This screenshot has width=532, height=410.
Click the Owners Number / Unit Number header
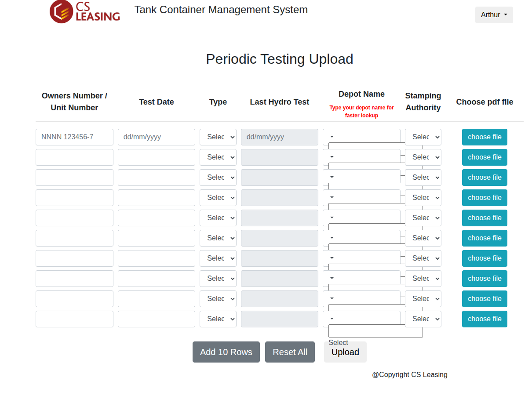pos(74,102)
